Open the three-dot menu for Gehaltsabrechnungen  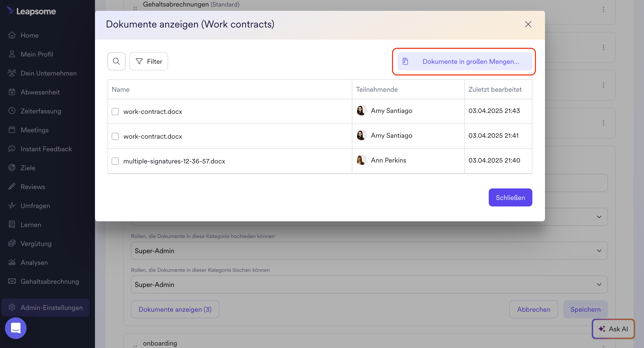point(603,9)
